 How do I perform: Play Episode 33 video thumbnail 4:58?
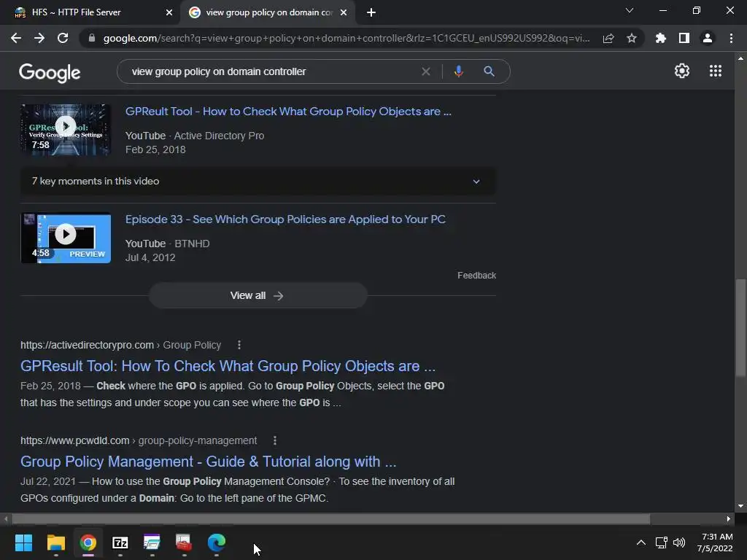[x=66, y=238]
